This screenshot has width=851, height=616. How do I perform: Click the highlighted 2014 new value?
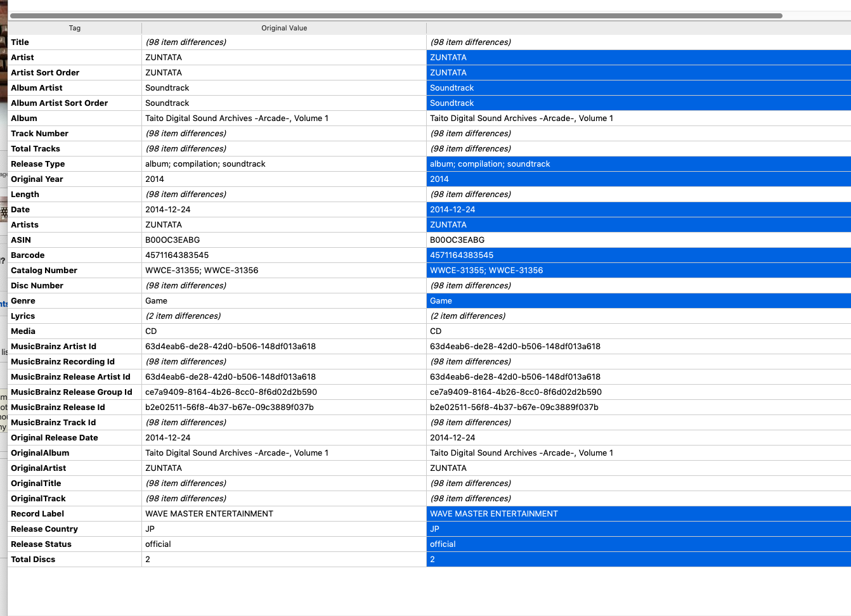[x=639, y=179]
